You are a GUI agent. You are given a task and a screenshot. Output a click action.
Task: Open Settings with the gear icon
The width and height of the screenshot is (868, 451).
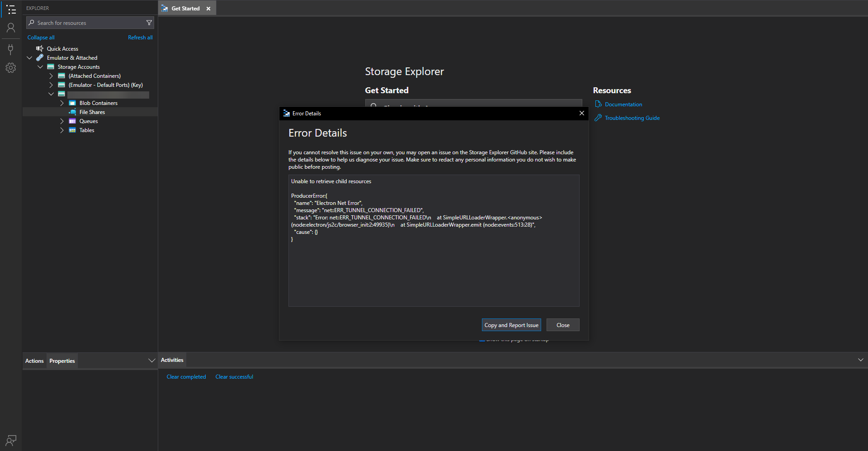click(11, 67)
